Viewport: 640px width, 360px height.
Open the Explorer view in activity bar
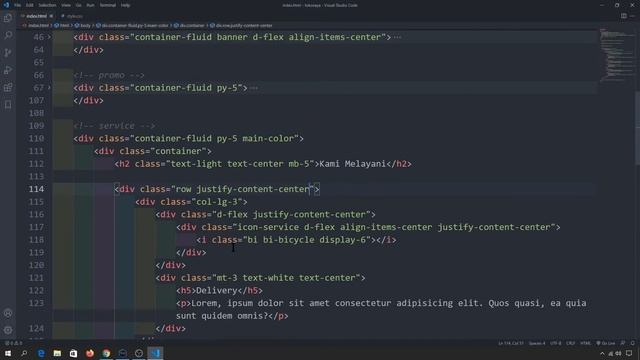(8, 18)
